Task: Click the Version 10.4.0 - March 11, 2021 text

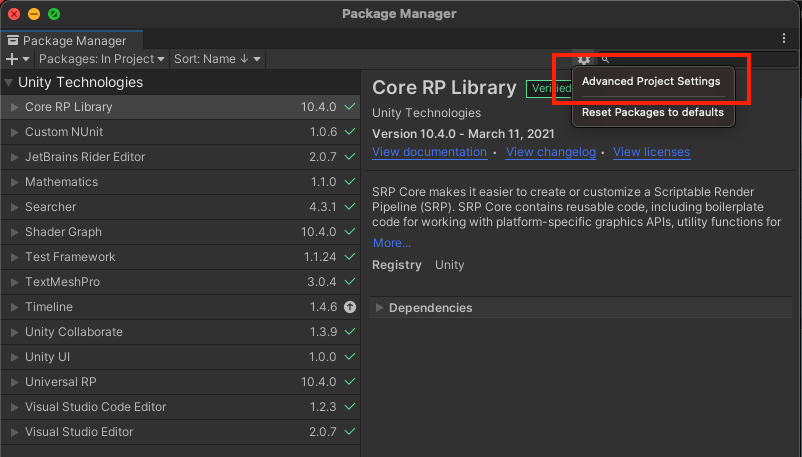Action: 463,134
